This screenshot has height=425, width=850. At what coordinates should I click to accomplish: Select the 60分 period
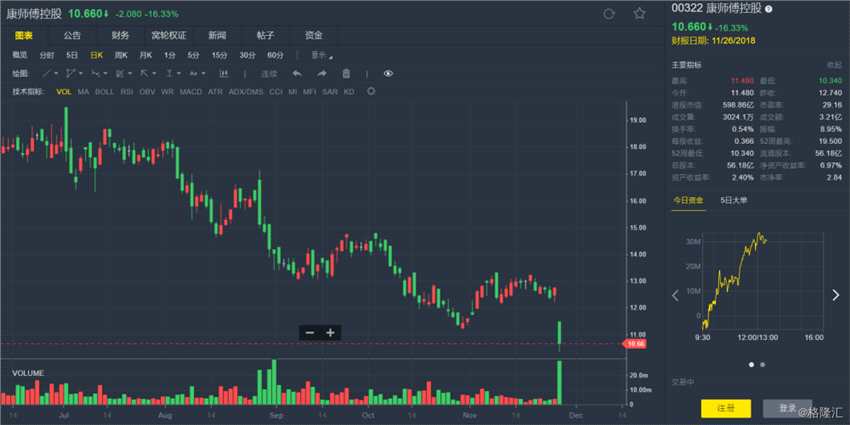coord(275,55)
